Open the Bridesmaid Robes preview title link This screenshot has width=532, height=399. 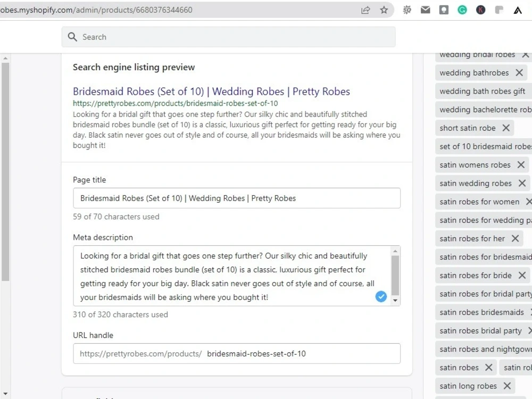click(x=211, y=92)
